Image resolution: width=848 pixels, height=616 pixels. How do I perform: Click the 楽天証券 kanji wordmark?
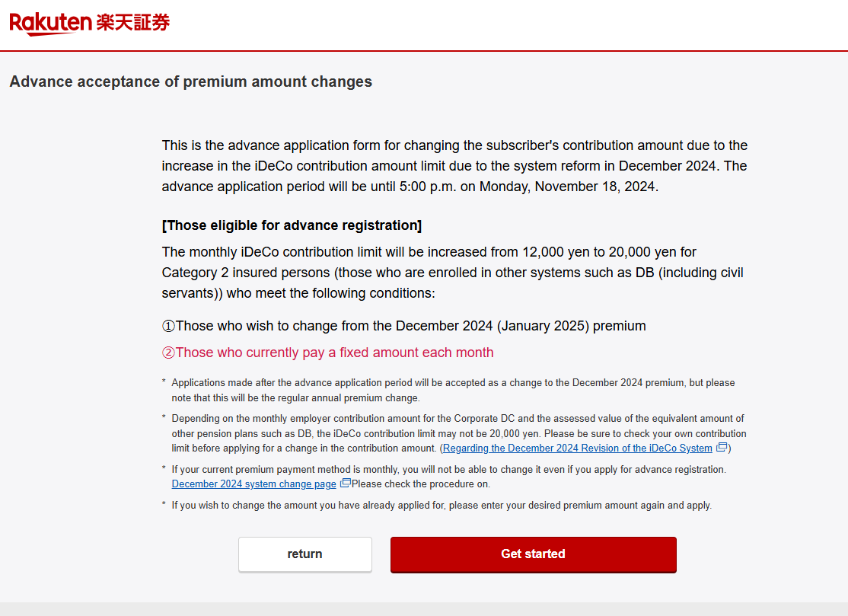click(x=133, y=22)
